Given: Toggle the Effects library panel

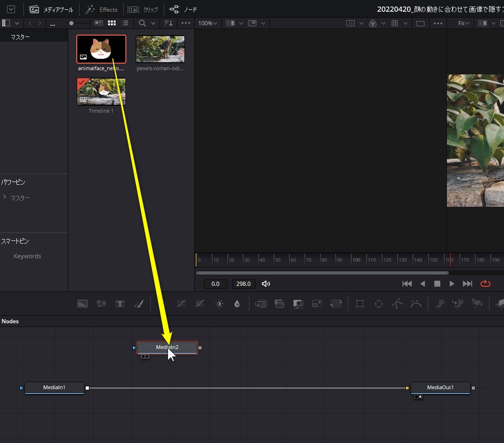Looking at the screenshot, I should 101,9.
